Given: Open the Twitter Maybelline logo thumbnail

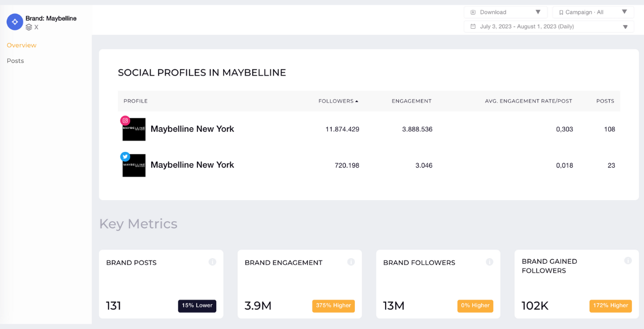Looking at the screenshot, I should (134, 165).
